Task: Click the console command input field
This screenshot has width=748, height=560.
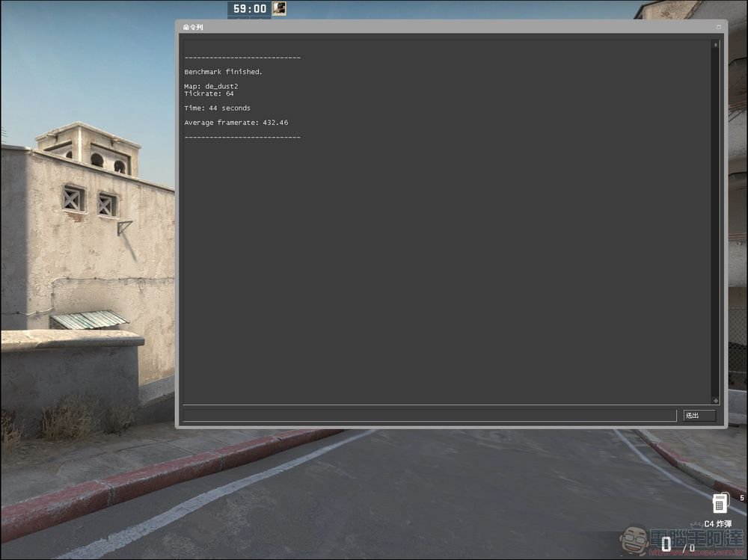Action: click(x=429, y=416)
